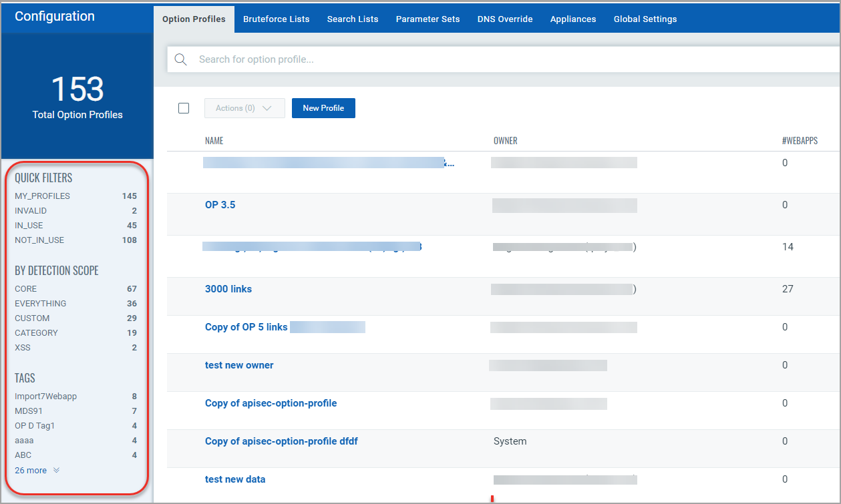The image size is (841, 504).
Task: Open the Search Lists tab
Action: (x=353, y=19)
